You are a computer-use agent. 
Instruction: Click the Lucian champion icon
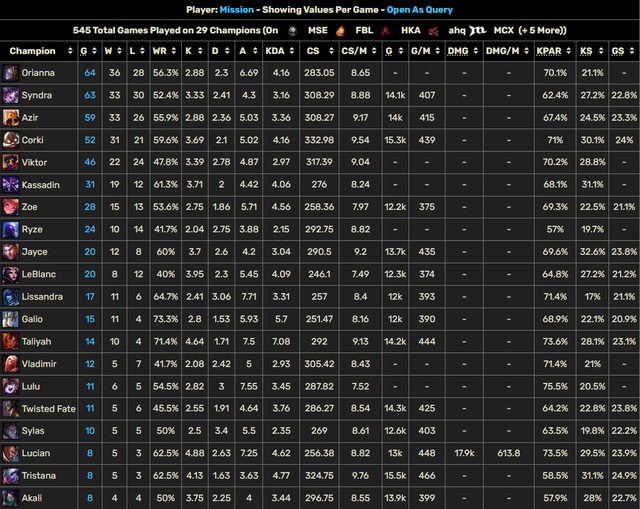coord(11,453)
